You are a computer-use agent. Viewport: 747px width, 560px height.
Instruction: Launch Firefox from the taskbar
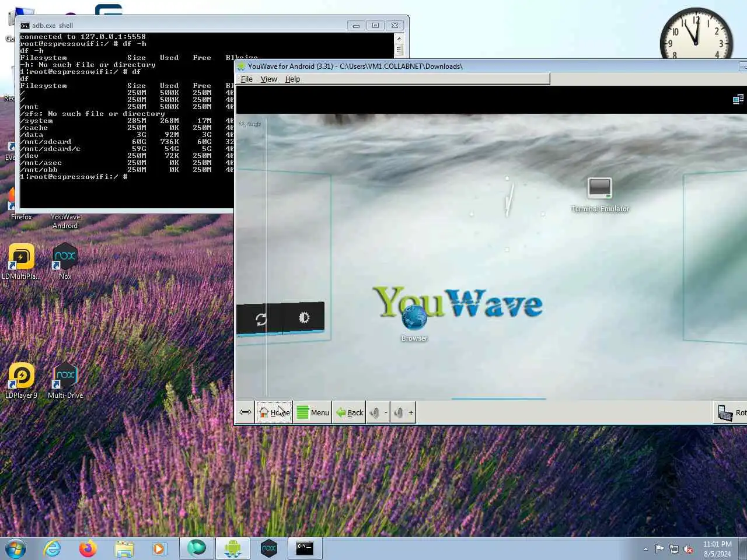click(88, 548)
